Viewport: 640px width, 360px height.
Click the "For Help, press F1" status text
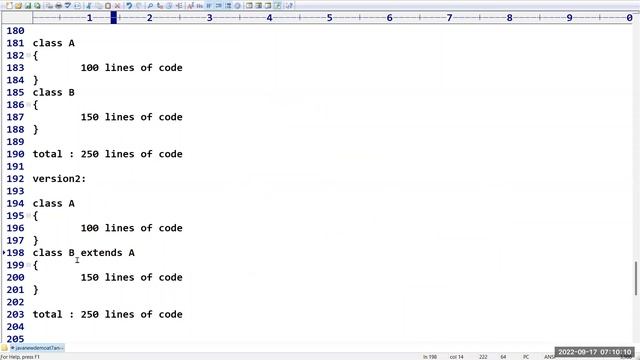pyautogui.click(x=20, y=357)
